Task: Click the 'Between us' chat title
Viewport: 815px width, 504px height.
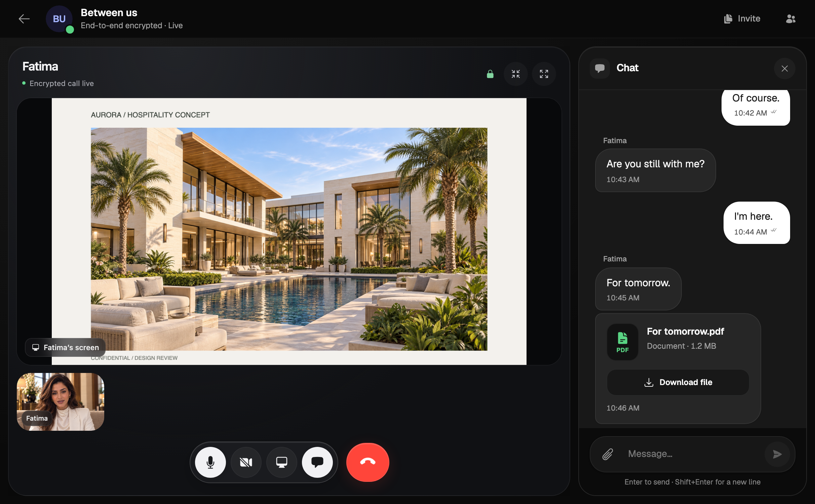Action: click(x=109, y=12)
